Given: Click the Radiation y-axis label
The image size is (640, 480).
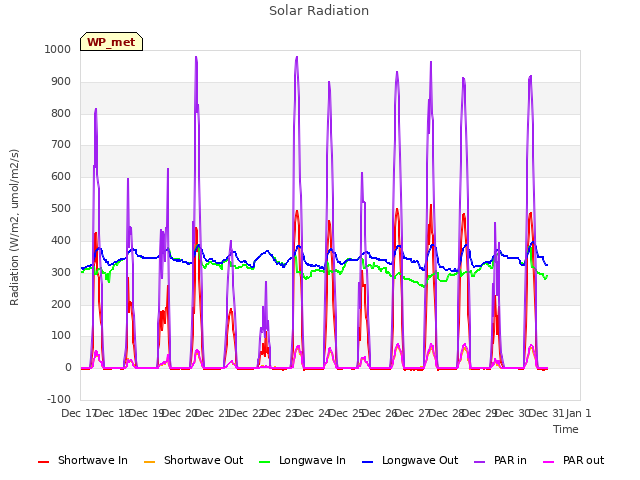Looking at the screenshot, I should 14,227.
